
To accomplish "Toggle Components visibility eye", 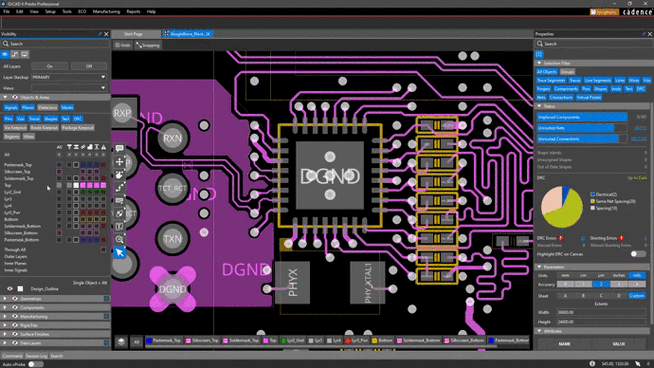I will tap(15, 308).
